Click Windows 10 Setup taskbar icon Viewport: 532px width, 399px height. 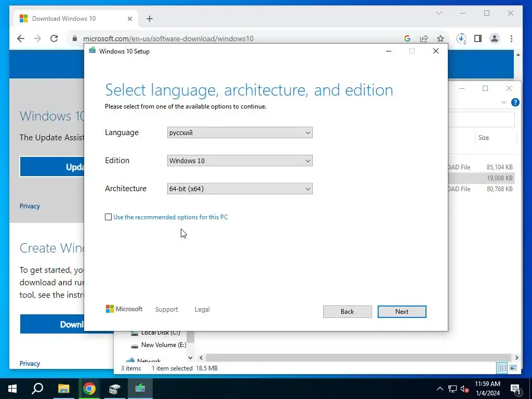pyautogui.click(x=140, y=389)
